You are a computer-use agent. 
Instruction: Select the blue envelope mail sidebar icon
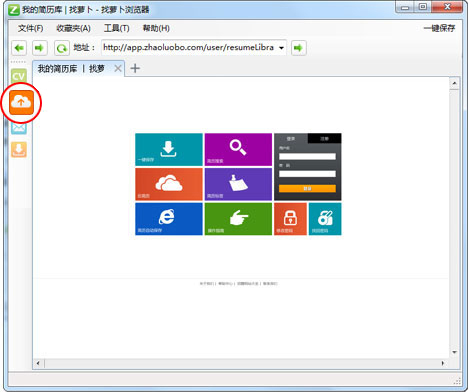(x=19, y=128)
